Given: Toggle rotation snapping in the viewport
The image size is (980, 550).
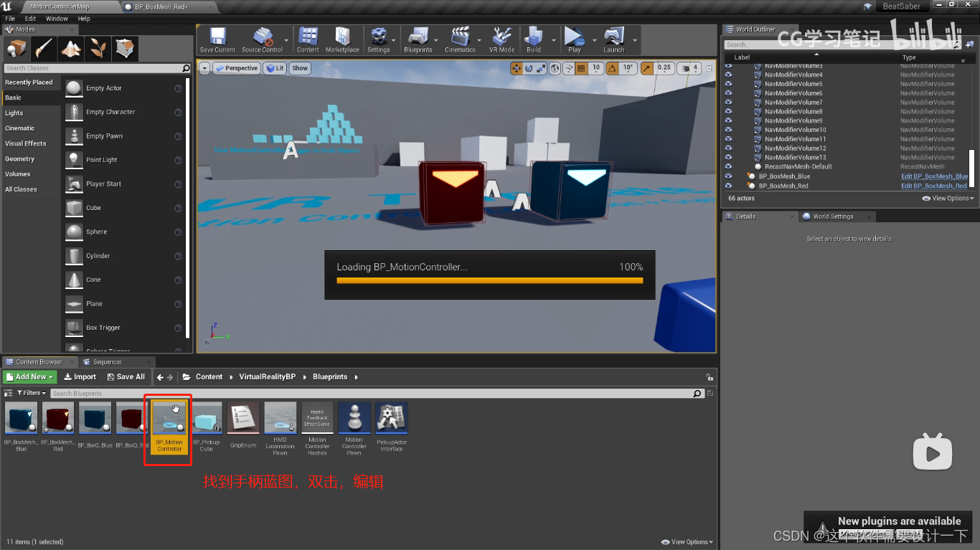Looking at the screenshot, I should (x=613, y=68).
